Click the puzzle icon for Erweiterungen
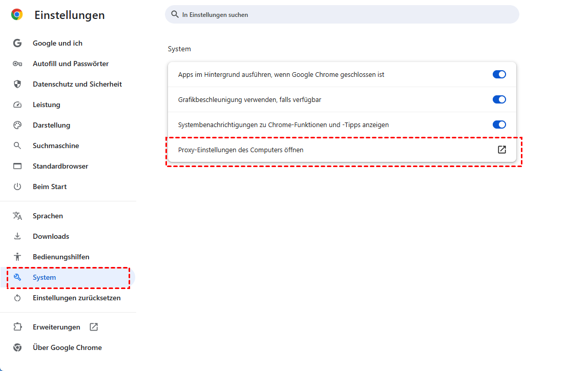The height and width of the screenshot is (371, 588). coord(17,327)
